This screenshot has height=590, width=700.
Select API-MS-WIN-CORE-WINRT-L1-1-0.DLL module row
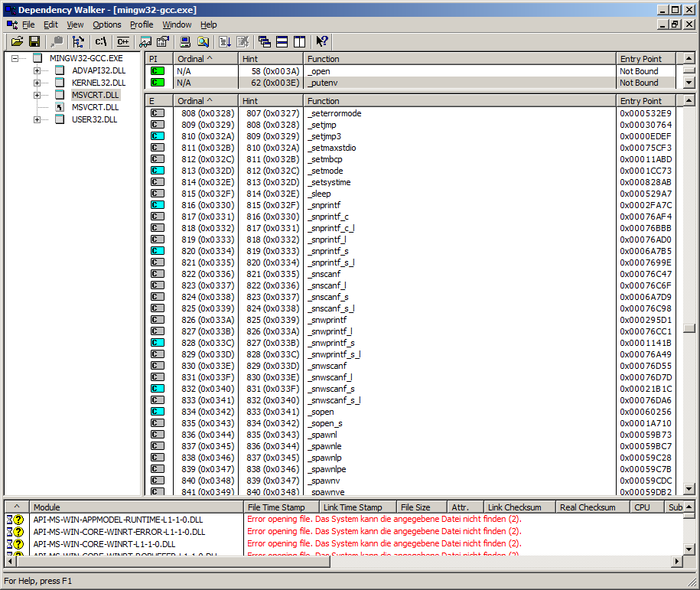point(343,544)
